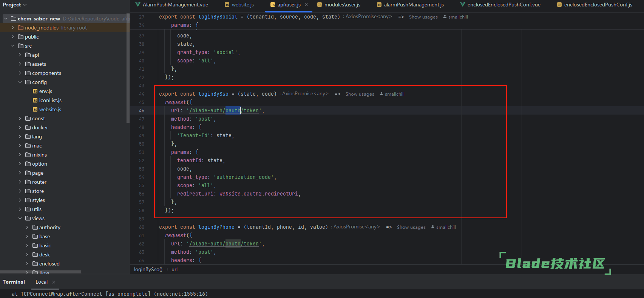Open the Terminal tool window tab

click(x=14, y=282)
